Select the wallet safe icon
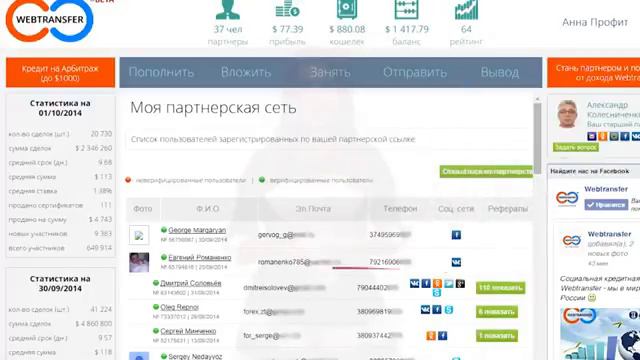The width and height of the screenshot is (640, 360). 347,9
